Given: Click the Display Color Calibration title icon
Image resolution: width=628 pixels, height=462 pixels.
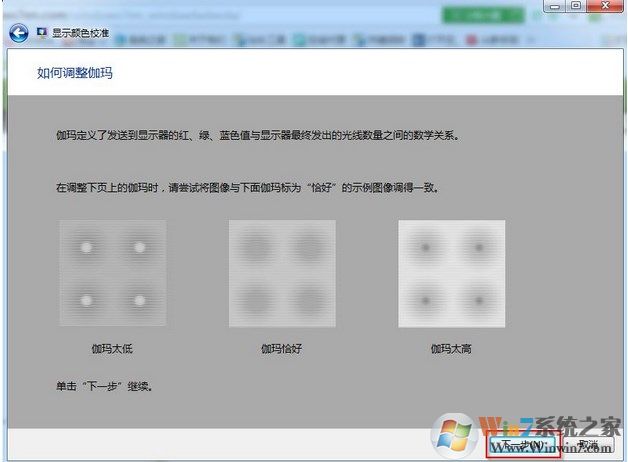Looking at the screenshot, I should pos(42,32).
